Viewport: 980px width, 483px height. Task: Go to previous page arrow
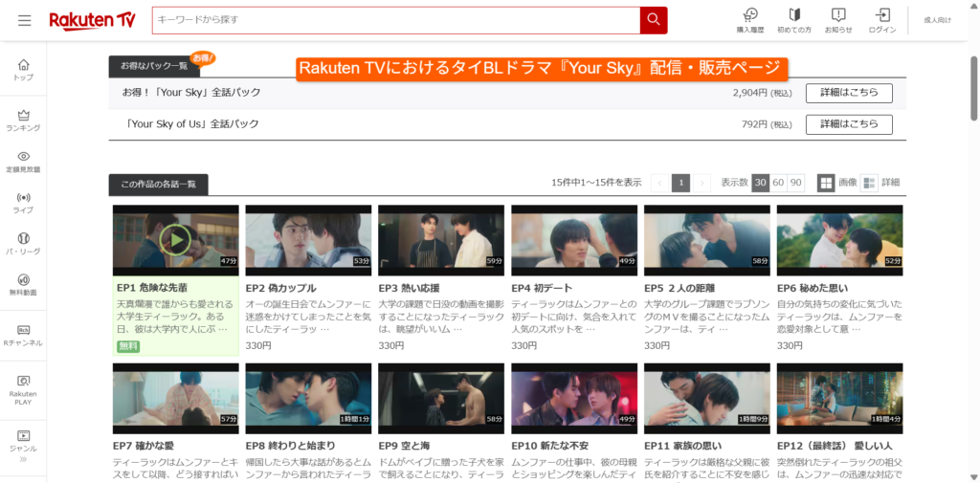pos(660,183)
